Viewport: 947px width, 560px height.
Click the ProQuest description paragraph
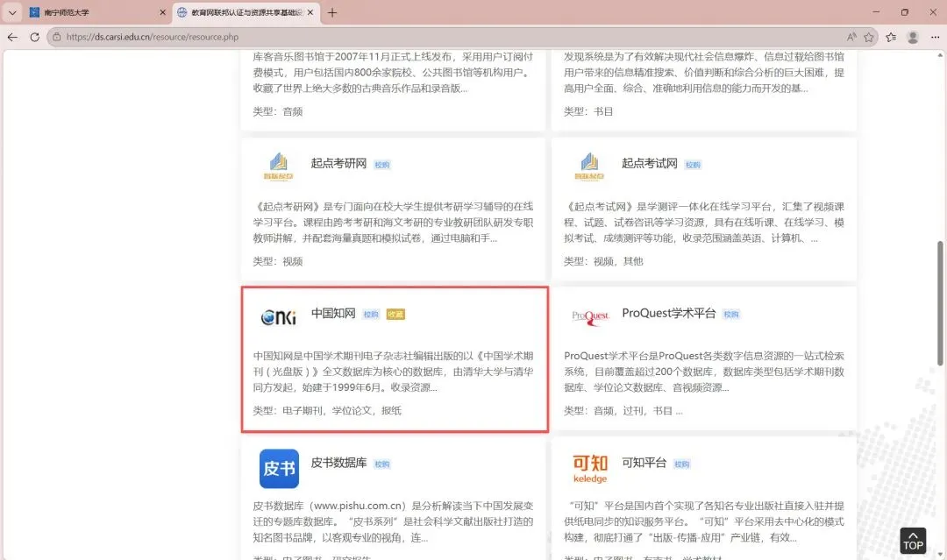tap(704, 372)
